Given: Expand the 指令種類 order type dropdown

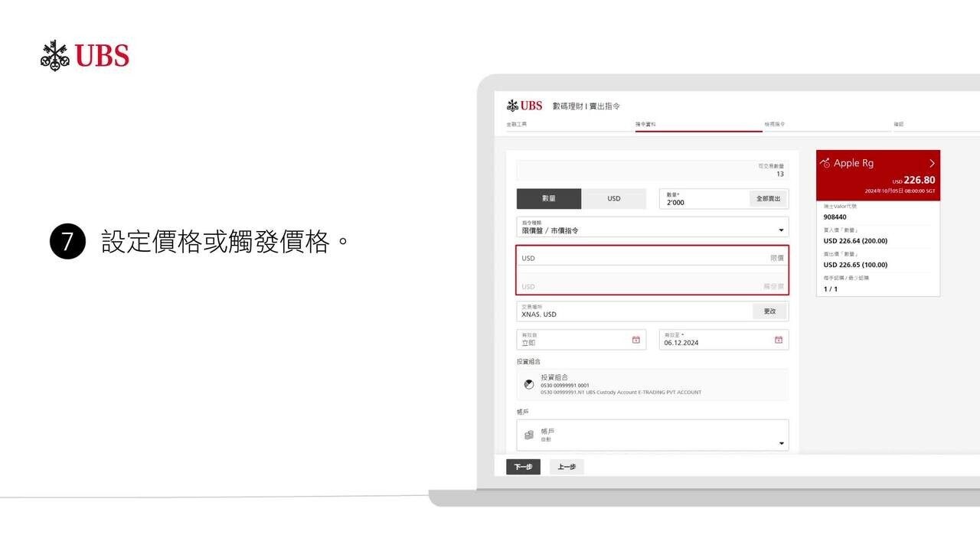Looking at the screenshot, I should [x=781, y=230].
